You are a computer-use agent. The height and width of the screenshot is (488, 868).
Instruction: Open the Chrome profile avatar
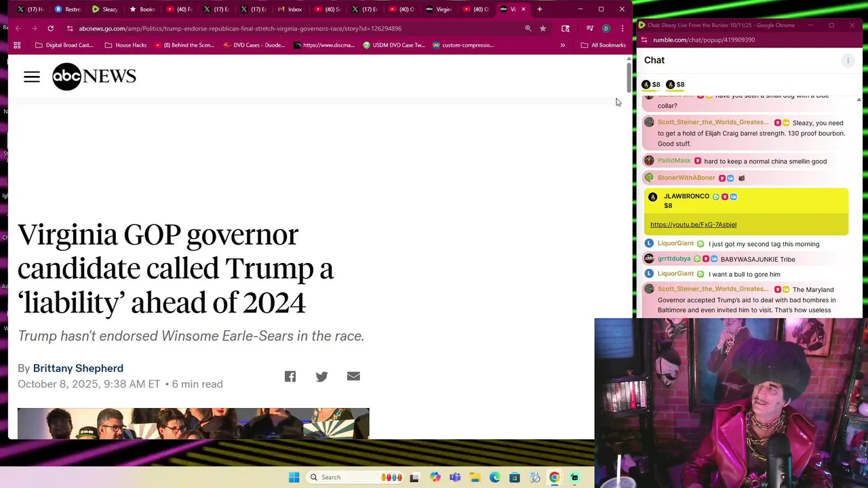(606, 28)
